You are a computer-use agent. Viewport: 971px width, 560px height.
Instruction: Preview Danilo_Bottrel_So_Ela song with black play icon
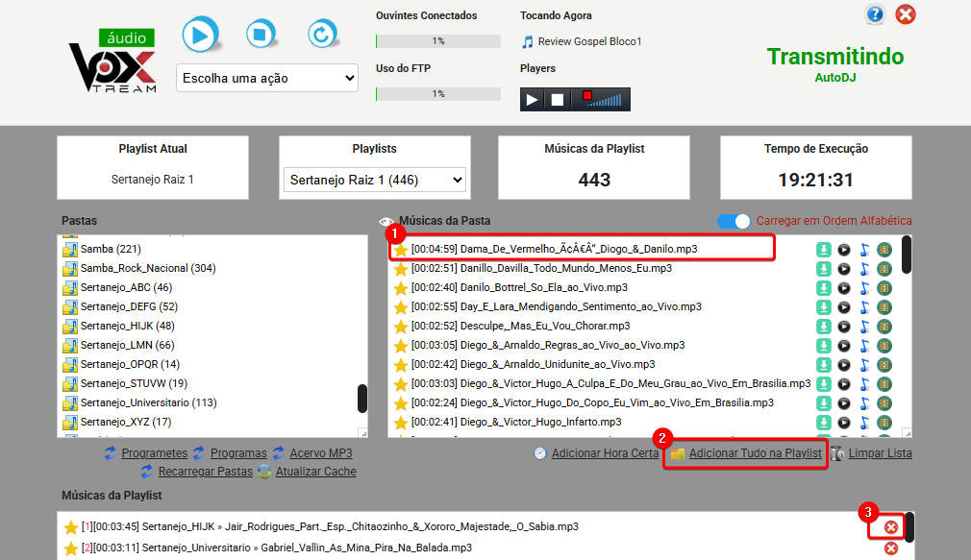click(844, 288)
